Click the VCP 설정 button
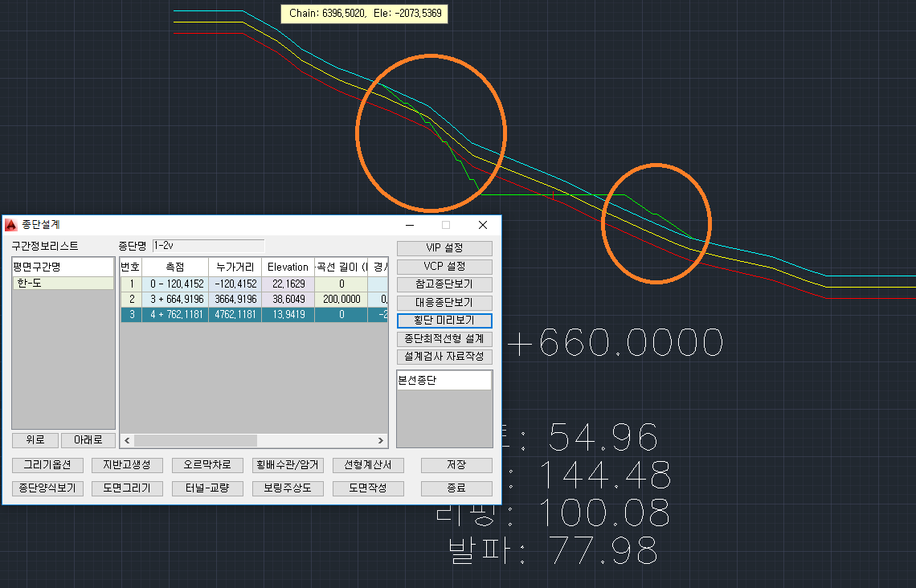 [x=444, y=267]
